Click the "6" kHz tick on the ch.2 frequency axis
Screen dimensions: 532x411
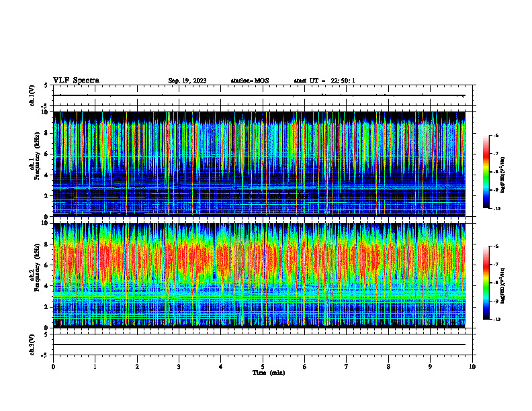[x=46, y=265]
